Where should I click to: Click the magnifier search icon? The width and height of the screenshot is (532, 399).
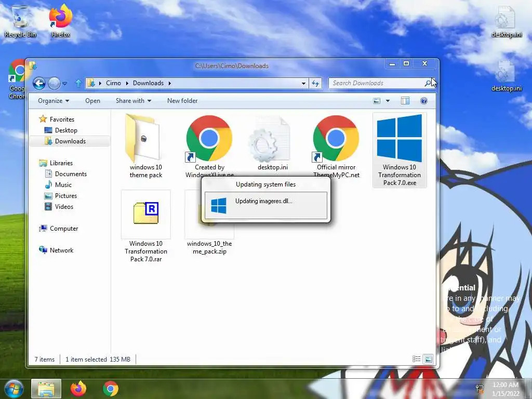point(428,83)
